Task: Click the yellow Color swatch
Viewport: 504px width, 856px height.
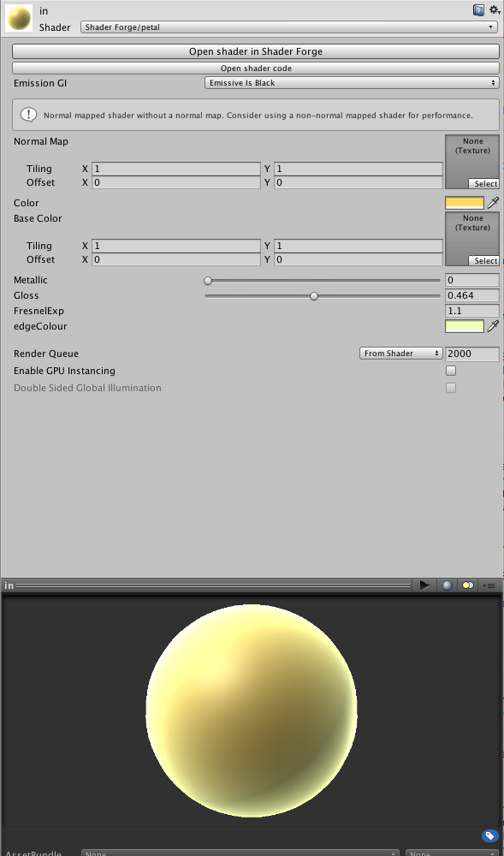Action: (x=465, y=203)
